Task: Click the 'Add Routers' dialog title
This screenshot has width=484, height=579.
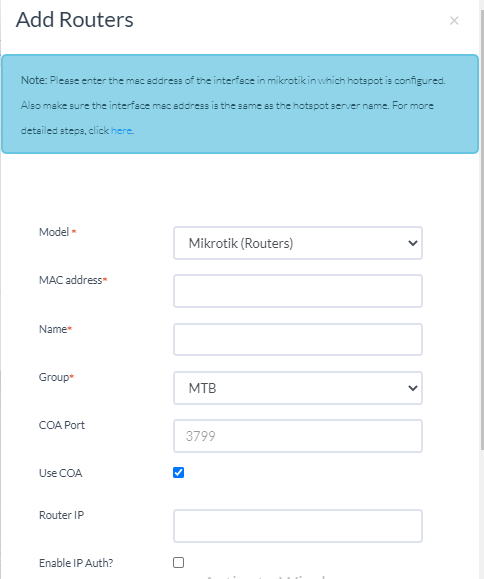Action: pyautogui.click(x=75, y=20)
